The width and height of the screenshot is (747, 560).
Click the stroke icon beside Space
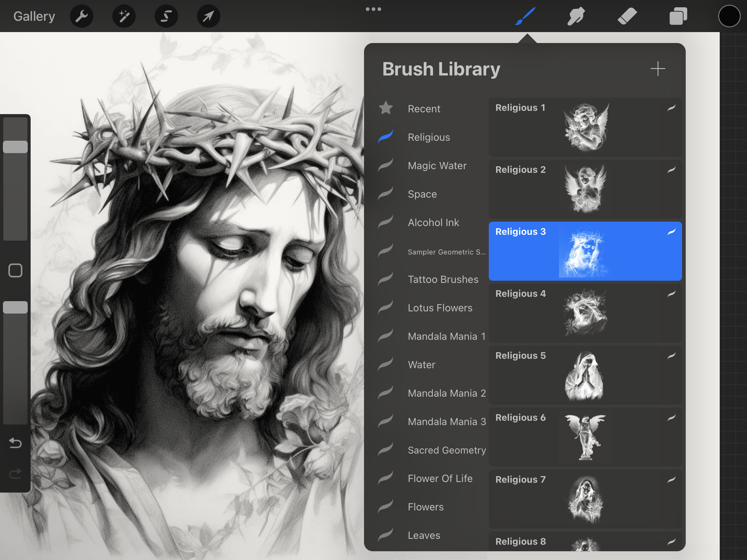point(386,193)
